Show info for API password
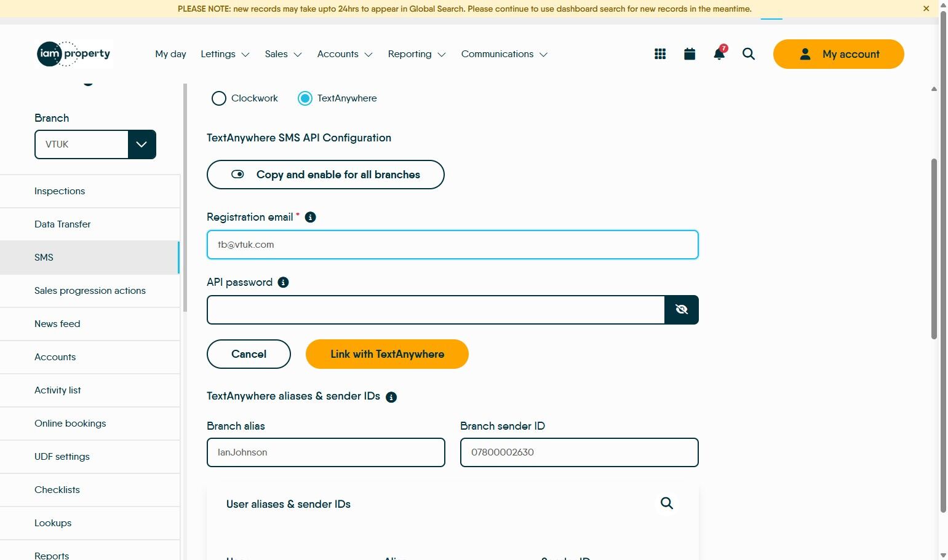This screenshot has width=948, height=560. pos(283,282)
